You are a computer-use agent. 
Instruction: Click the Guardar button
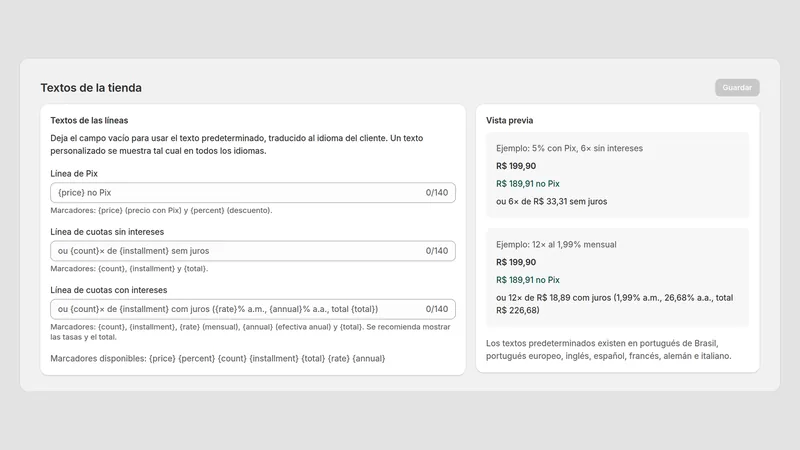pyautogui.click(x=737, y=87)
